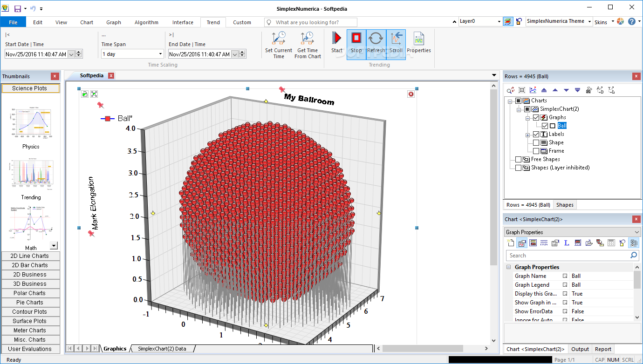The height and width of the screenshot is (364, 643).
Task: Open the File menu
Action: point(13,22)
